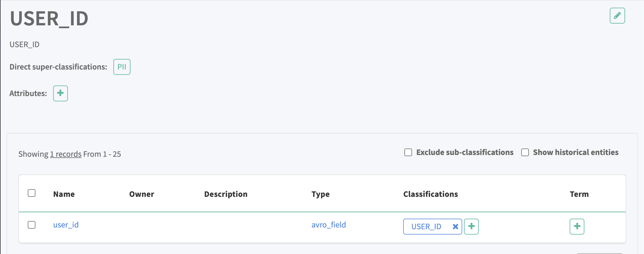The width and height of the screenshot is (644, 254).
Task: Open the PII super-classification tag
Action: click(x=122, y=67)
